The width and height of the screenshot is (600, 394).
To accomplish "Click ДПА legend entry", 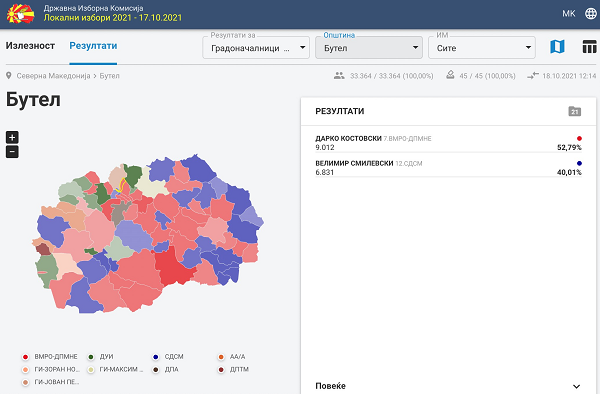I will tap(165, 370).
